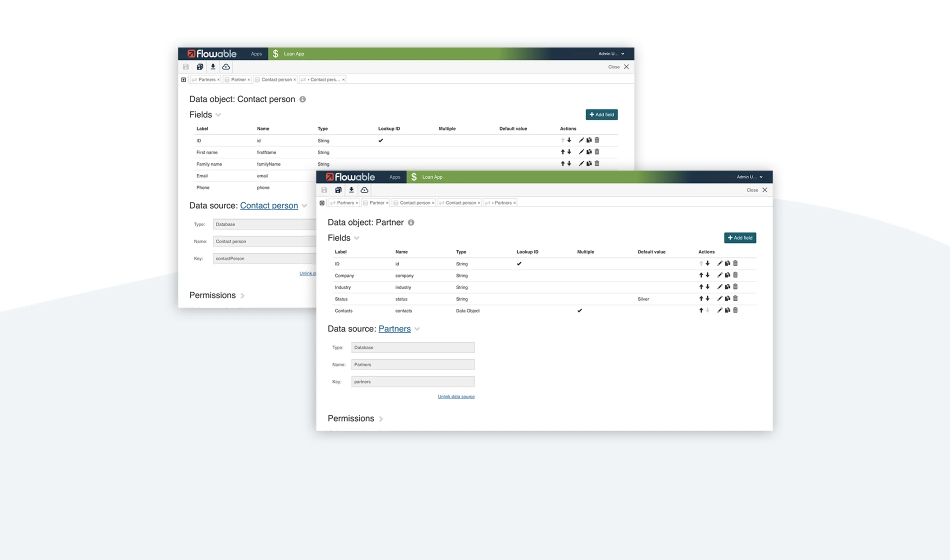Toggle Multiple check for Contacts row

point(579,311)
